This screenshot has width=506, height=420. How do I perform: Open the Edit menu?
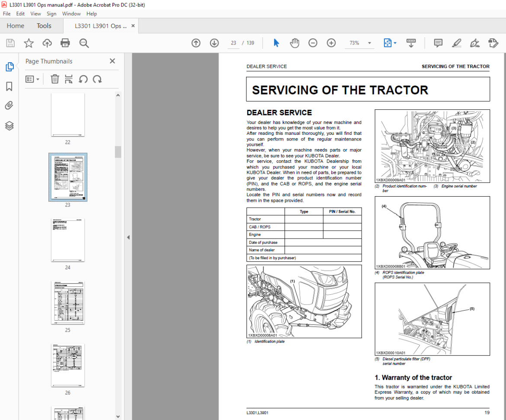tap(20, 14)
